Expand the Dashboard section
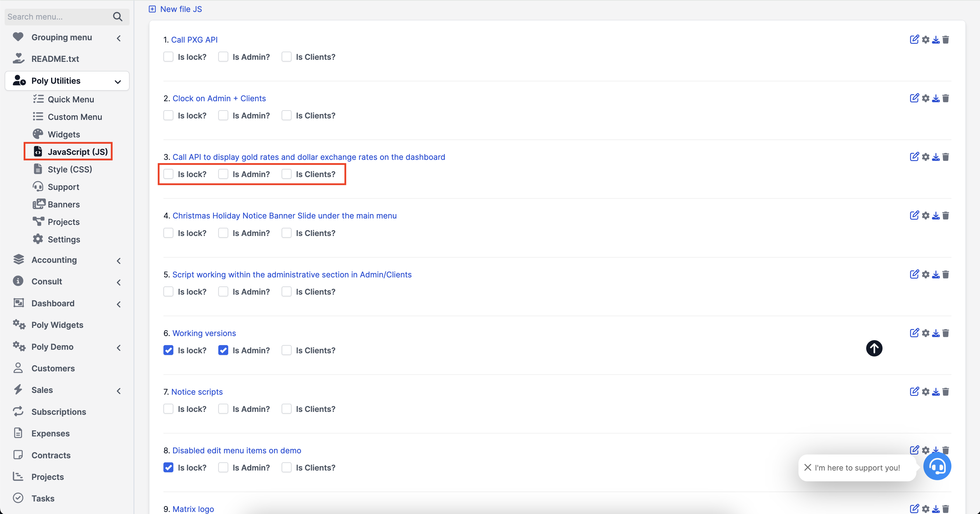Viewport: 980px width, 514px height. tap(118, 304)
